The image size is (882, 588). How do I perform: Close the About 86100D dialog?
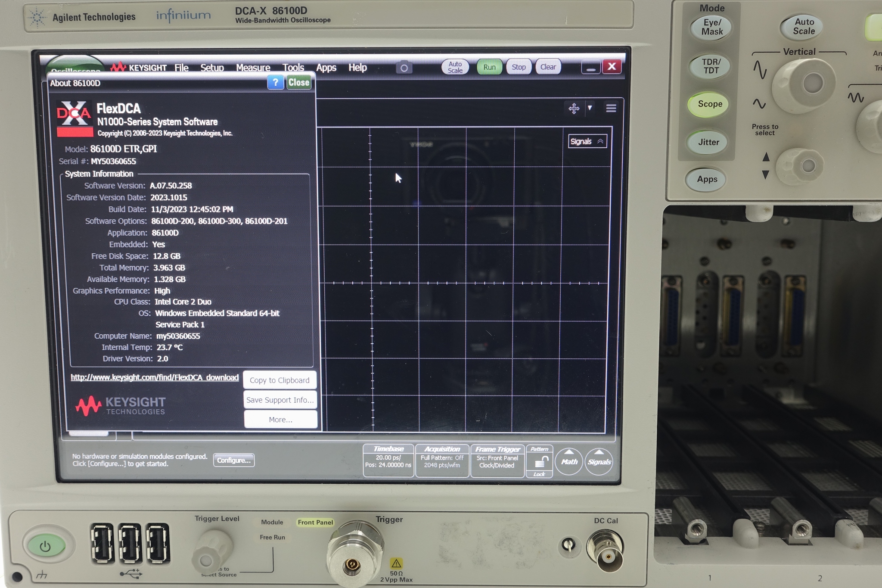pos(298,82)
